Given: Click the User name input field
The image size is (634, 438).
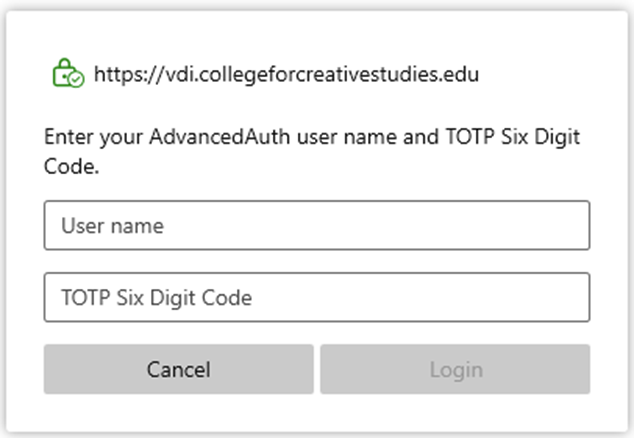Looking at the screenshot, I should [x=316, y=226].
